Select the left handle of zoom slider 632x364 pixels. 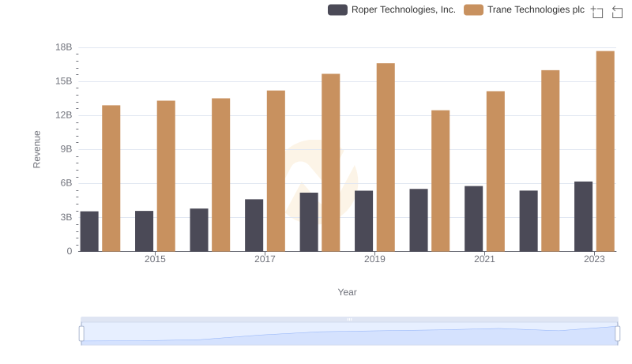[x=81, y=334]
